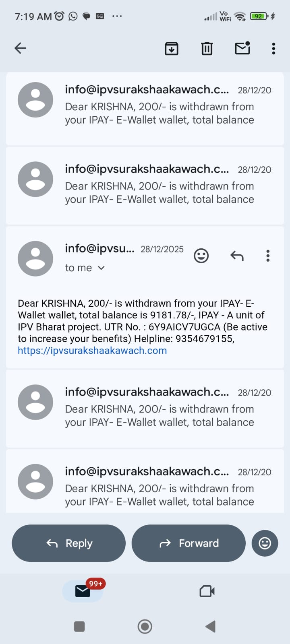Reply using arrow icon in message header
290x644 pixels.
[237, 256]
